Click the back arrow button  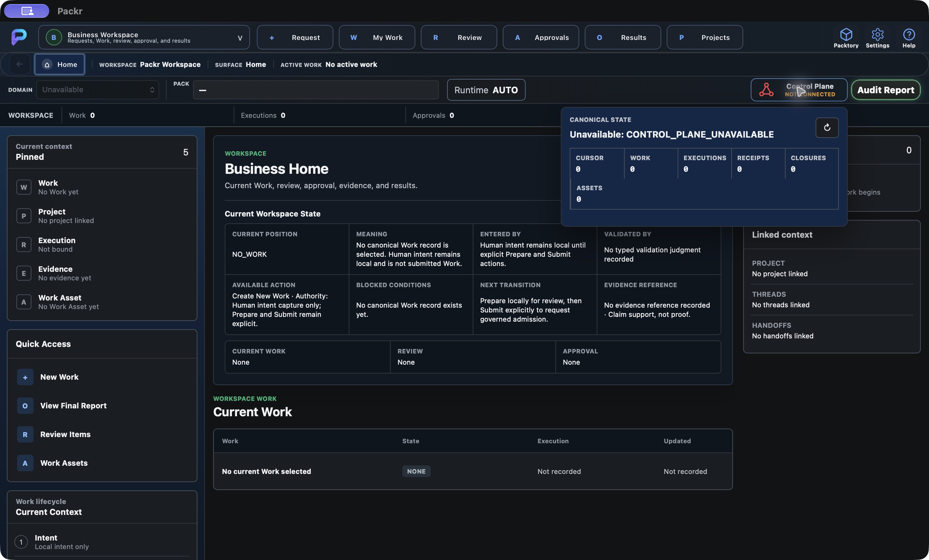[x=19, y=64]
